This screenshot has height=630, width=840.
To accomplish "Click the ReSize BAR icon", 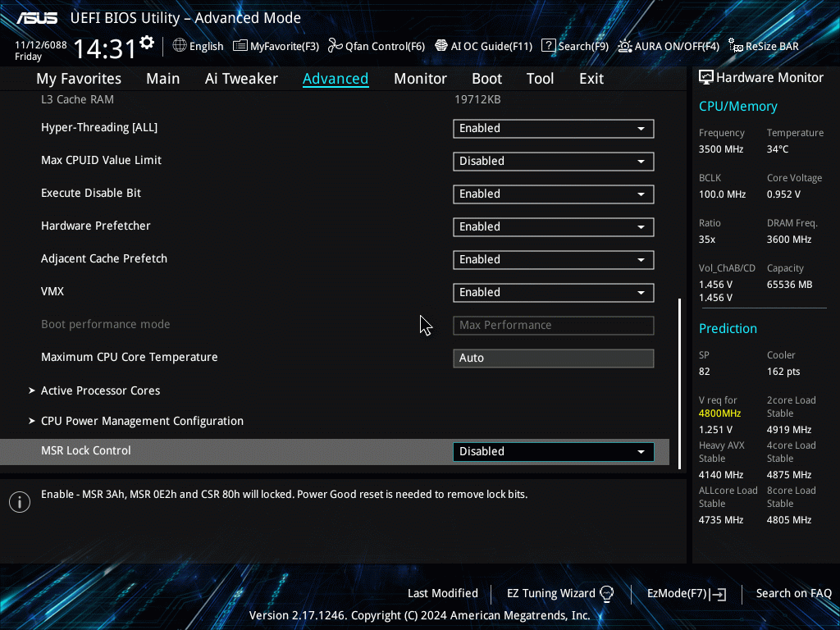I will tap(736, 46).
